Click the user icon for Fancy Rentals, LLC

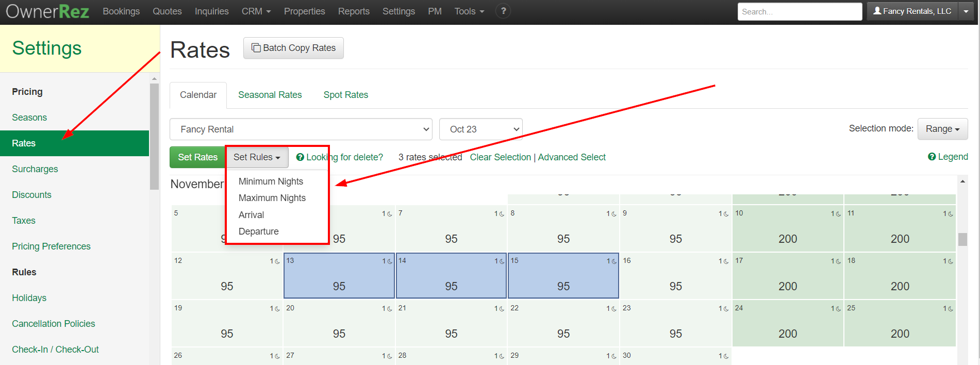tap(877, 11)
